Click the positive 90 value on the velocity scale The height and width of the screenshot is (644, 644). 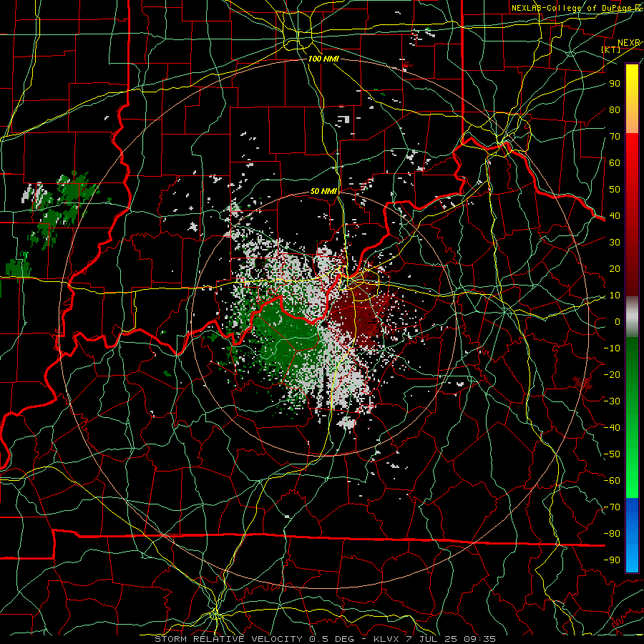coord(615,84)
